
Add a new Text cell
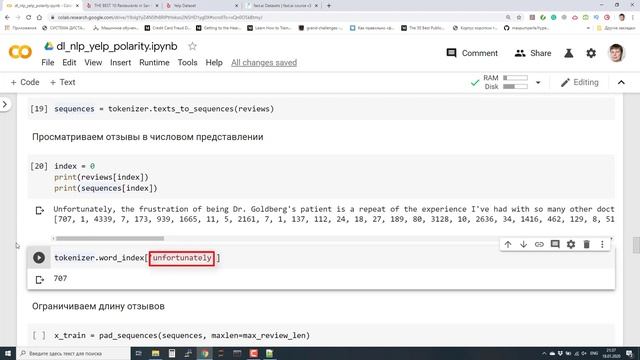pyautogui.click(x=62, y=82)
